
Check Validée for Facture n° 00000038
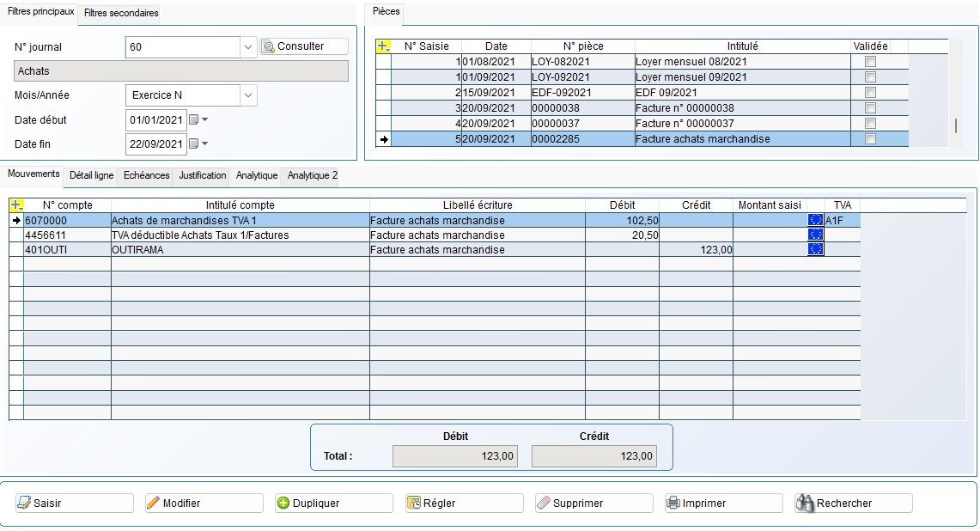pos(870,108)
